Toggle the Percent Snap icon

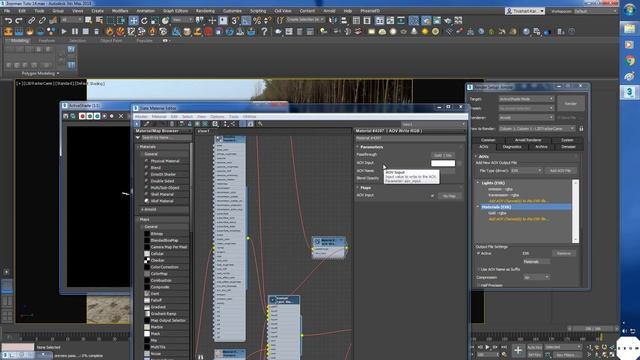pyautogui.click(x=257, y=20)
